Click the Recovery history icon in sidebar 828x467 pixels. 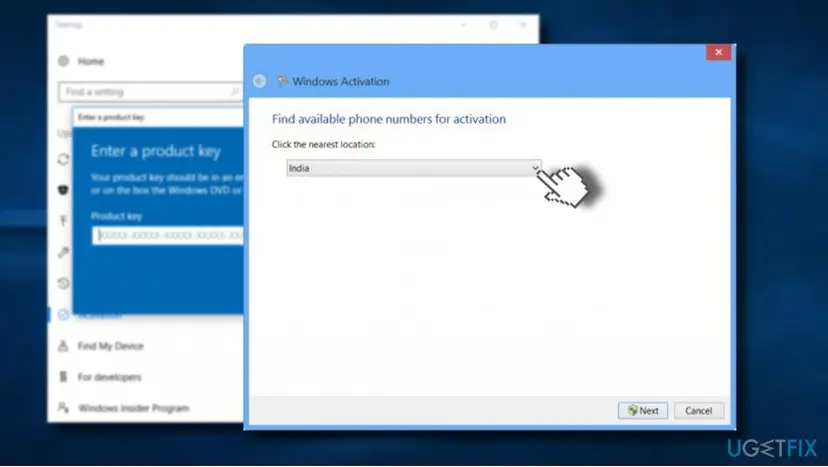tap(63, 284)
